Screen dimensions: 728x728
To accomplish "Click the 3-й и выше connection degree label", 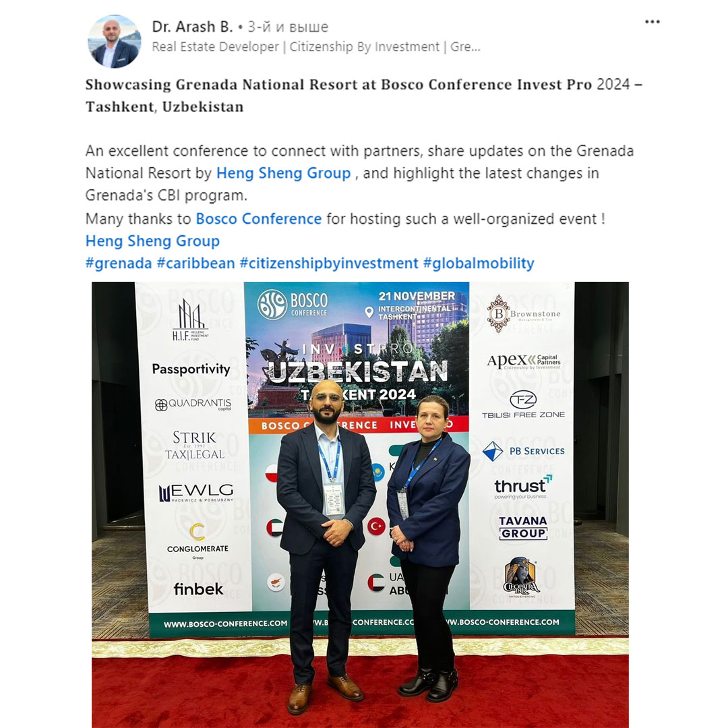I will 288,27.
